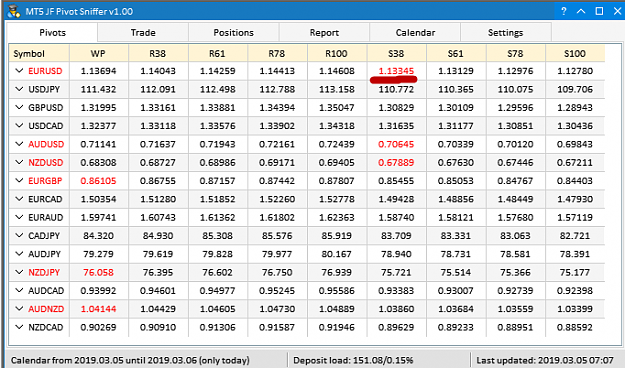The image size is (625, 368).
Task: Click AUDUSD S38 value 0.70645
Action: (396, 144)
